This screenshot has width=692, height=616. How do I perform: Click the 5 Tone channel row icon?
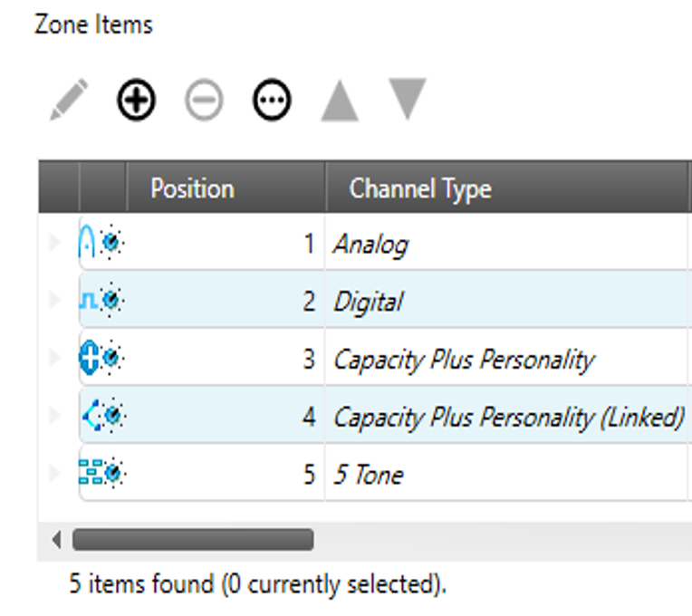[101, 475]
